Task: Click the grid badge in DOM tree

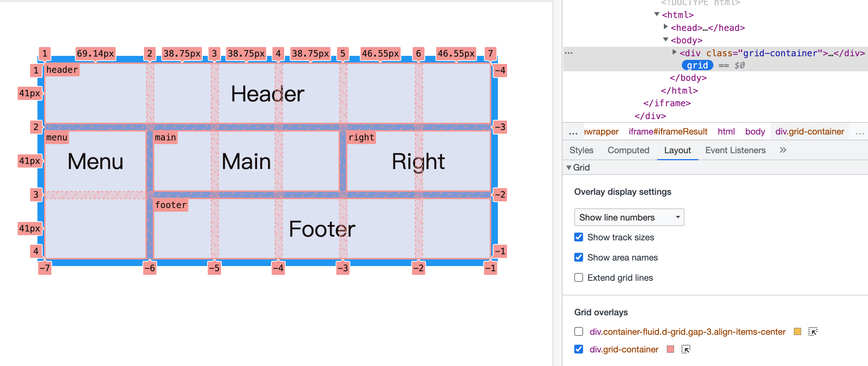Action: click(x=697, y=65)
